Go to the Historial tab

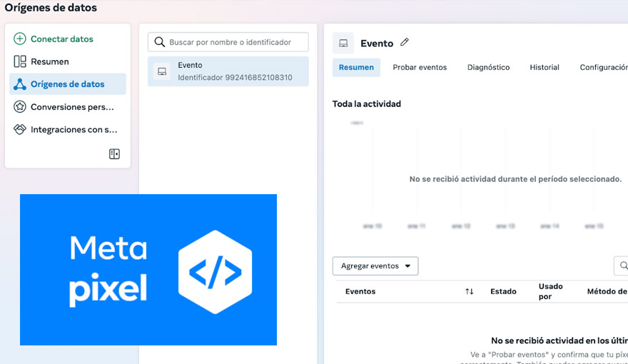pos(544,68)
